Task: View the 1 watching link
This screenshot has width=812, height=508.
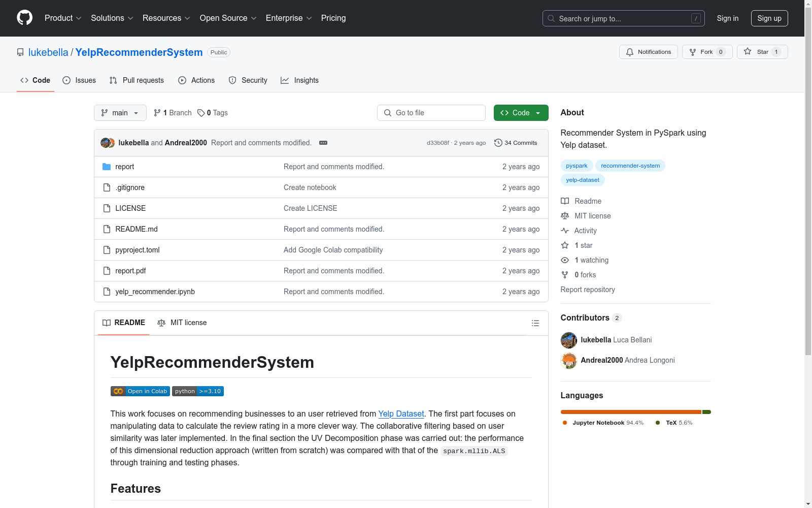Action: tap(585, 260)
